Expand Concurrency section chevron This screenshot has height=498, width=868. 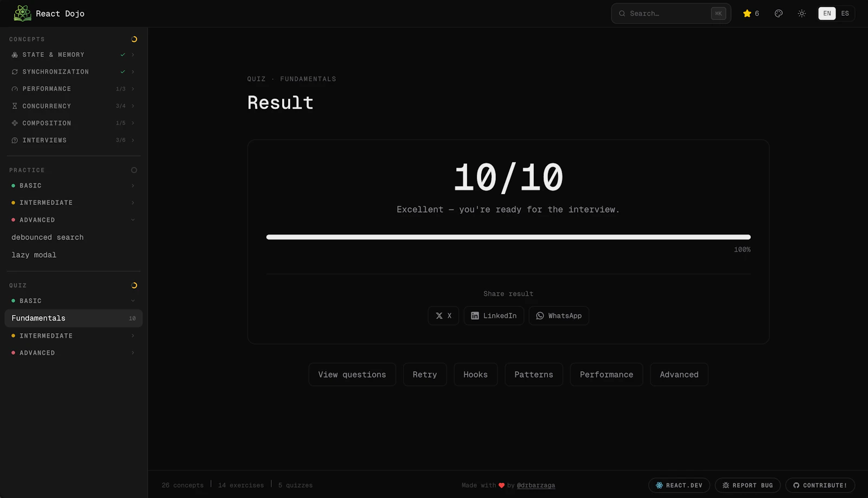133,106
